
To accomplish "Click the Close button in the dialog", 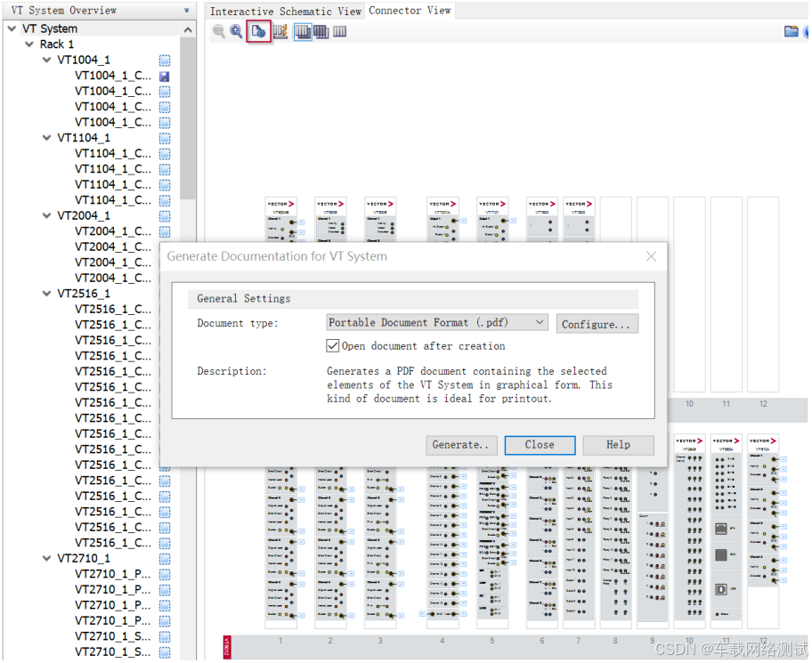I will click(x=540, y=445).
